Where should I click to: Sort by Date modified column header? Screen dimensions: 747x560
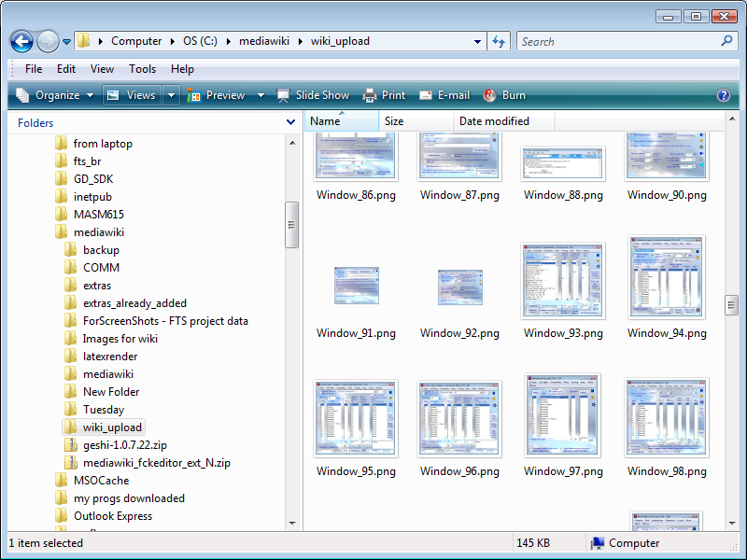click(504, 121)
